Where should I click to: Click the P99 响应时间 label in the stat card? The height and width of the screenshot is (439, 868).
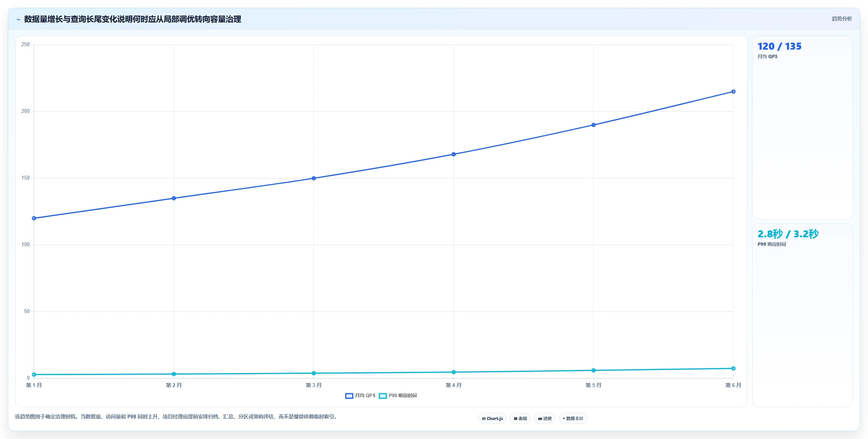(x=772, y=244)
